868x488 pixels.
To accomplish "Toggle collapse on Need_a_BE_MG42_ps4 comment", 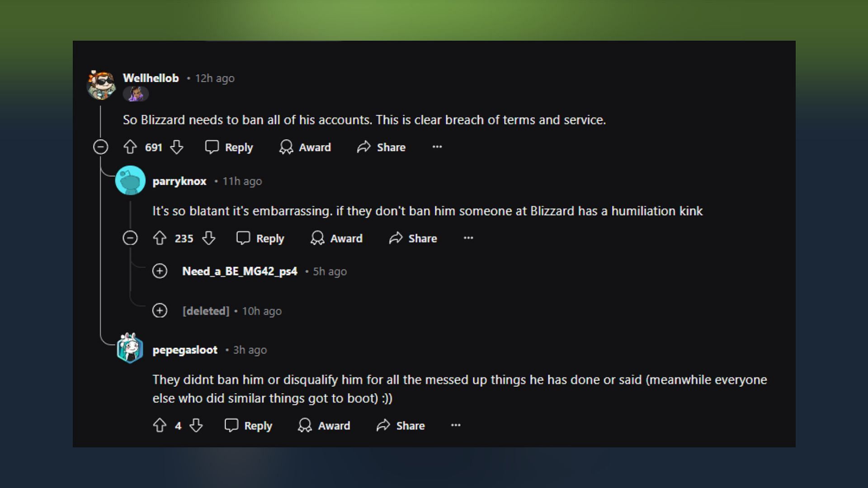I will [x=160, y=271].
